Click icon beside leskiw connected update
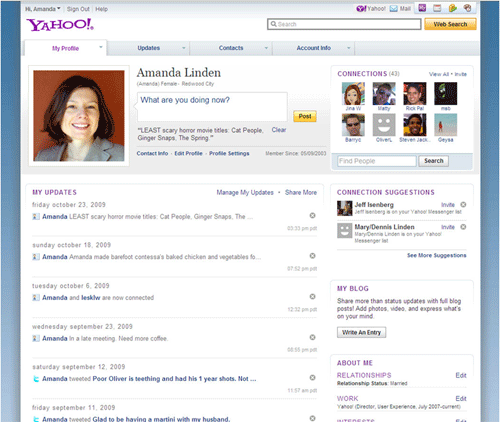Viewport: 500px width, 422px height. 36,298
